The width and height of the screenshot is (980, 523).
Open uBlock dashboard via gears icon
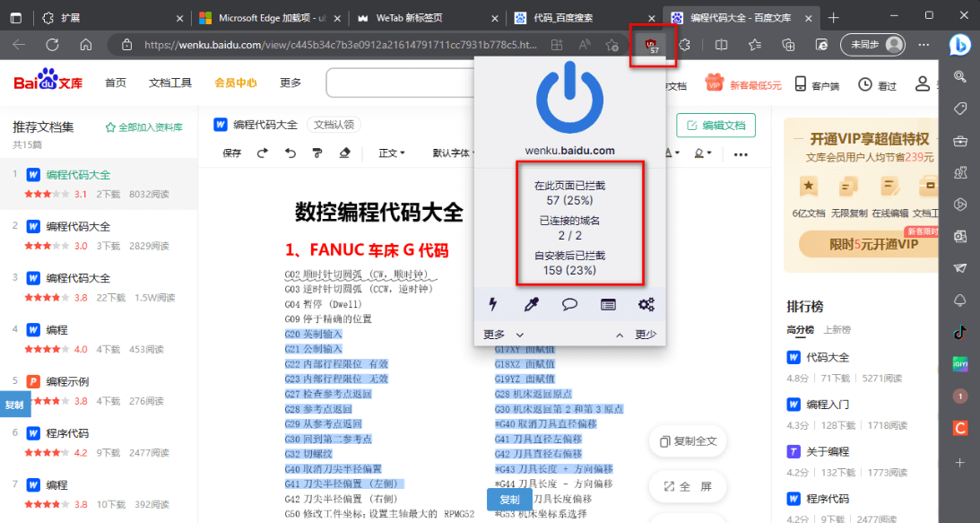pos(646,305)
